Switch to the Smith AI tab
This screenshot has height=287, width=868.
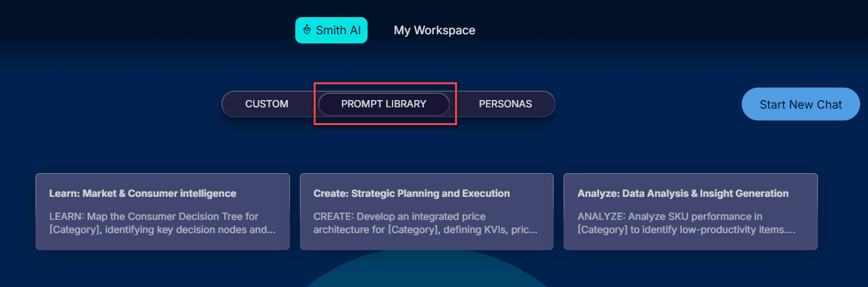331,30
